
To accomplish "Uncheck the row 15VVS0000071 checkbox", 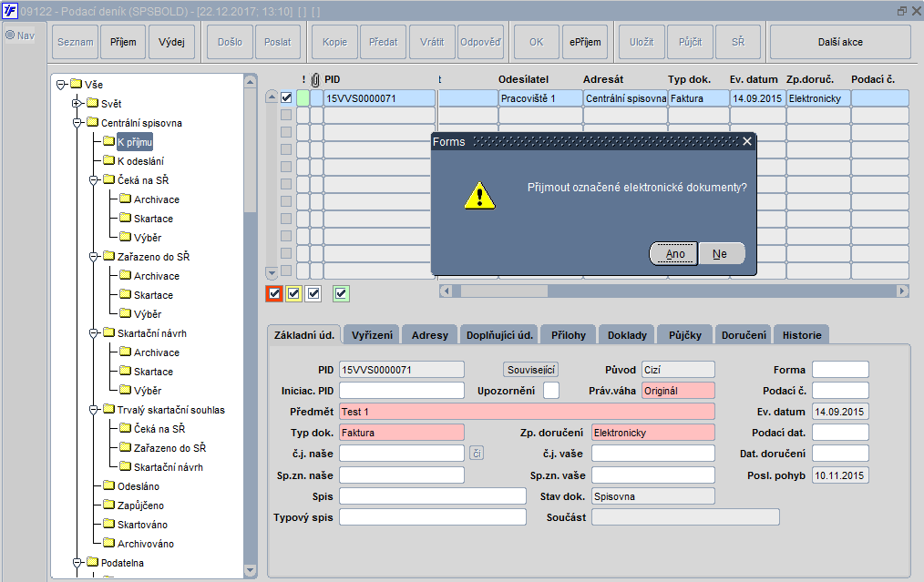I will tap(286, 97).
